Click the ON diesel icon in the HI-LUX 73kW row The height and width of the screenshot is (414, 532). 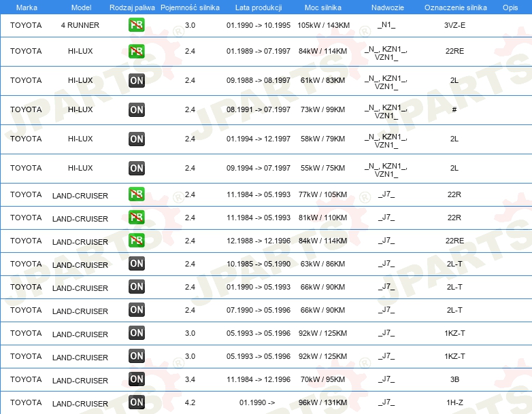136,109
